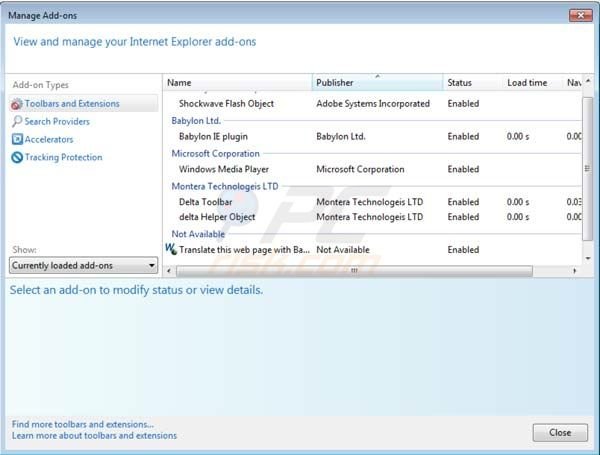Click the horizontal scrollbar right arrow
The width and height of the screenshot is (600, 455).
pyautogui.click(x=574, y=271)
